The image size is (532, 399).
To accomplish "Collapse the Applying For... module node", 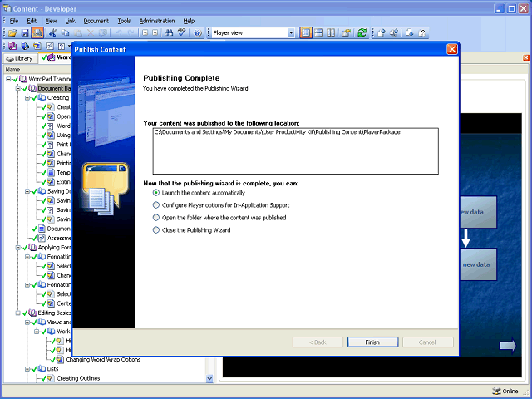I will (x=18, y=248).
